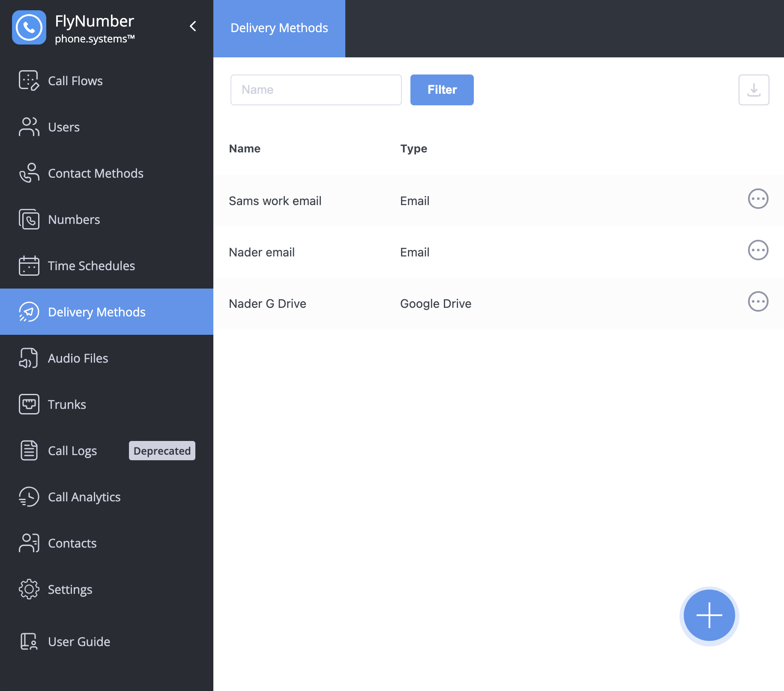Image resolution: width=784 pixels, height=691 pixels.
Task: Click the phone.systems subtitle text
Action: pos(95,39)
